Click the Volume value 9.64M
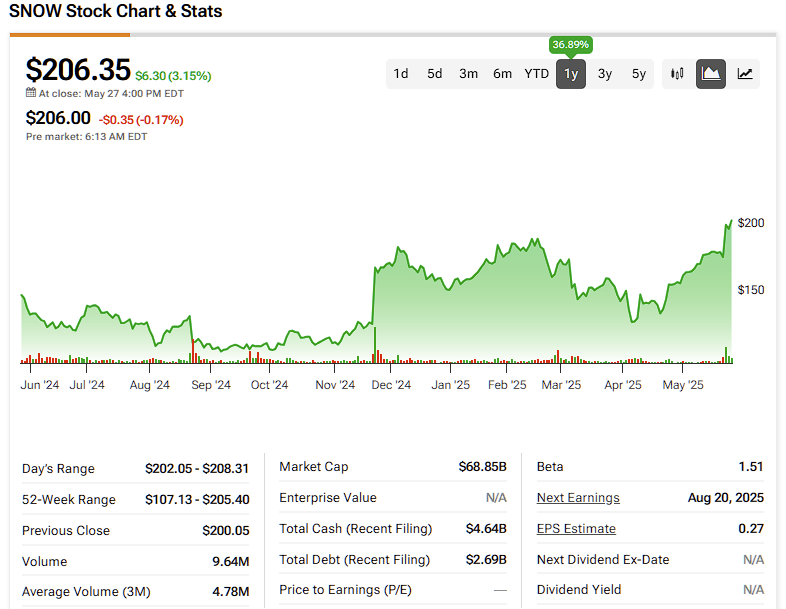Screen dimensions: 786x609 pyautogui.click(x=231, y=561)
